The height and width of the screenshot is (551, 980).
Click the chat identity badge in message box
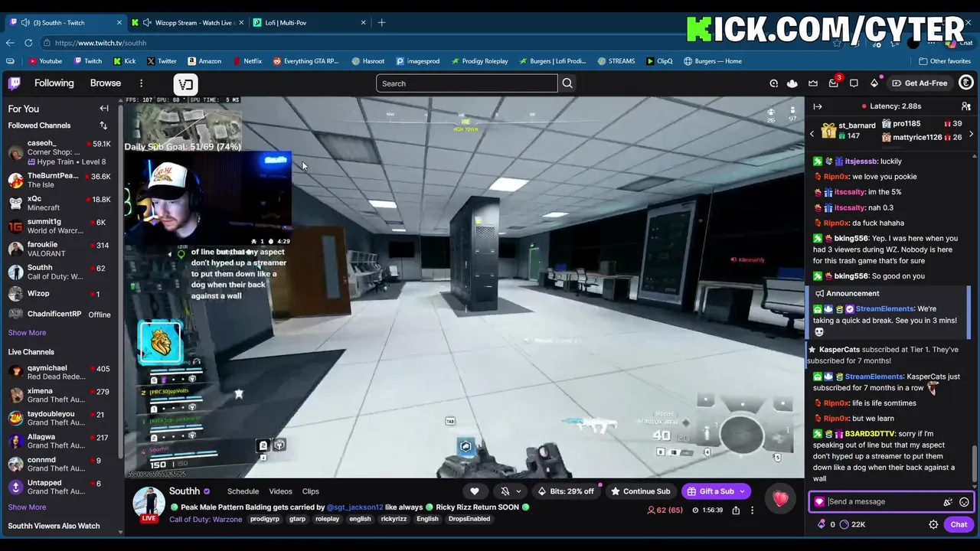point(819,502)
